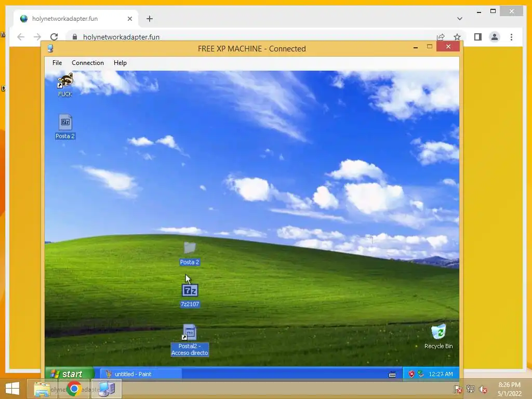The height and width of the screenshot is (399, 532).
Task: Select the Posta 2 folder icon
Action: click(190, 248)
